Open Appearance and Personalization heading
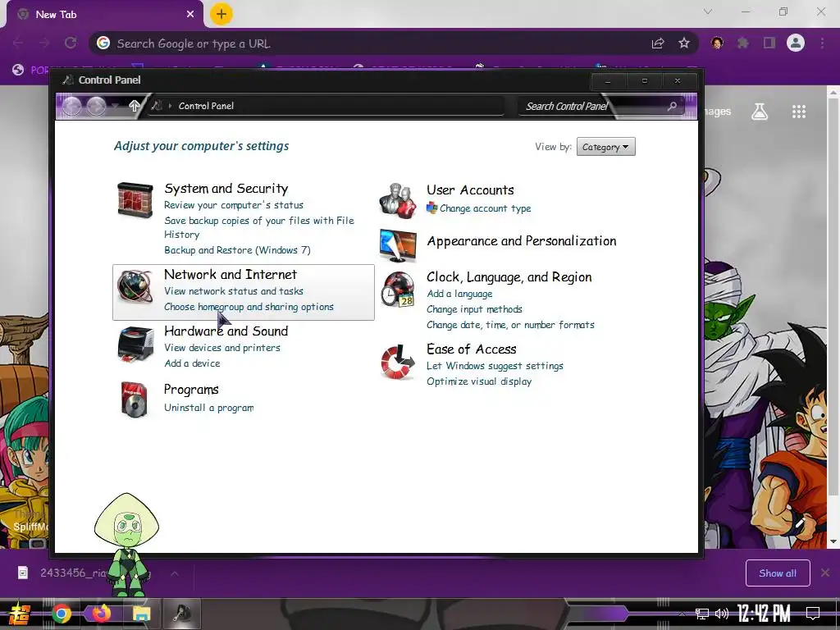 click(x=522, y=241)
